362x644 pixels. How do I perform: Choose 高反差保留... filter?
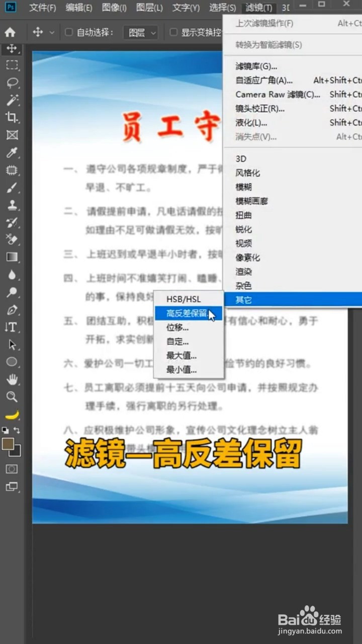coord(189,313)
